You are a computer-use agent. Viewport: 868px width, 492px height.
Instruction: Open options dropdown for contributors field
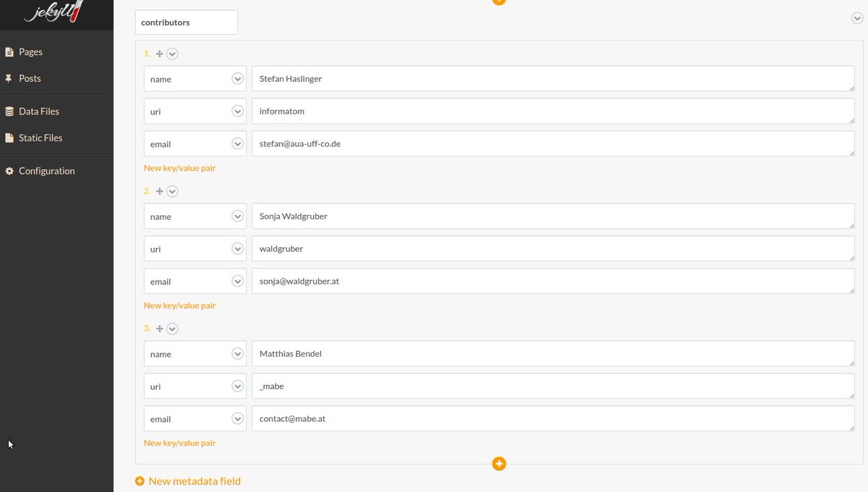(x=857, y=18)
